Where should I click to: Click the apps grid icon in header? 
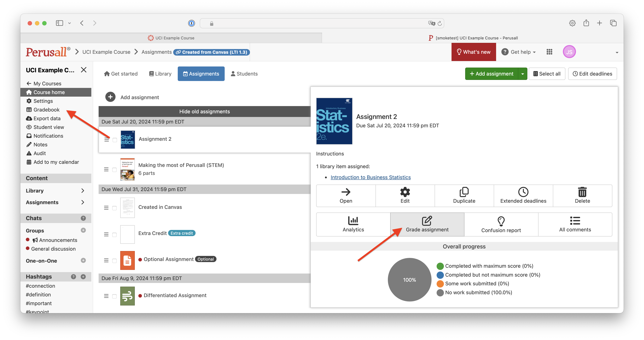549,52
